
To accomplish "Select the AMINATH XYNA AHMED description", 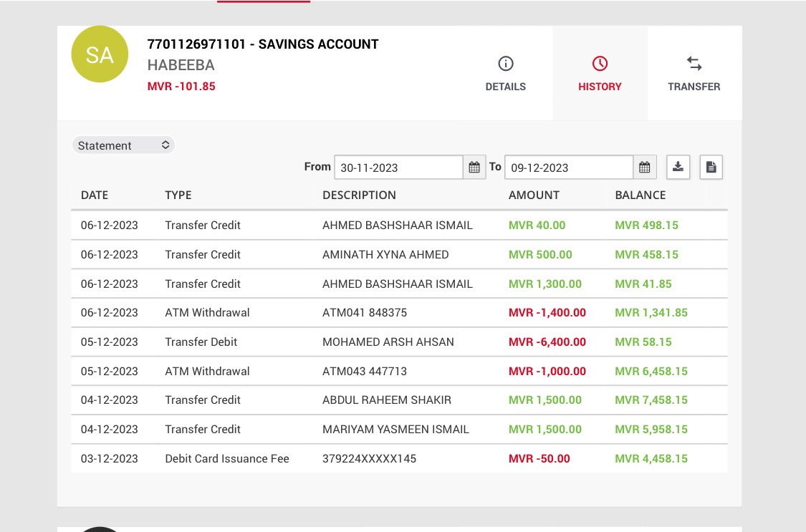I will pyautogui.click(x=385, y=255).
